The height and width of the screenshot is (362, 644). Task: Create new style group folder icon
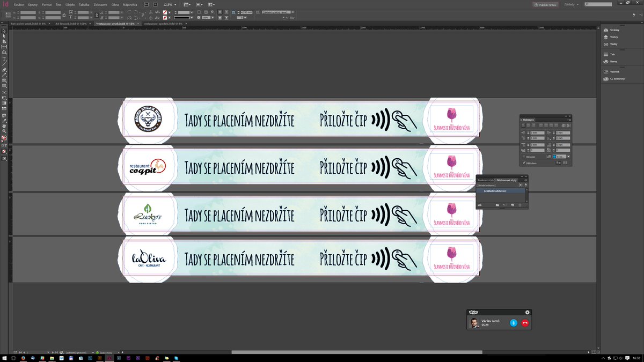tap(497, 205)
